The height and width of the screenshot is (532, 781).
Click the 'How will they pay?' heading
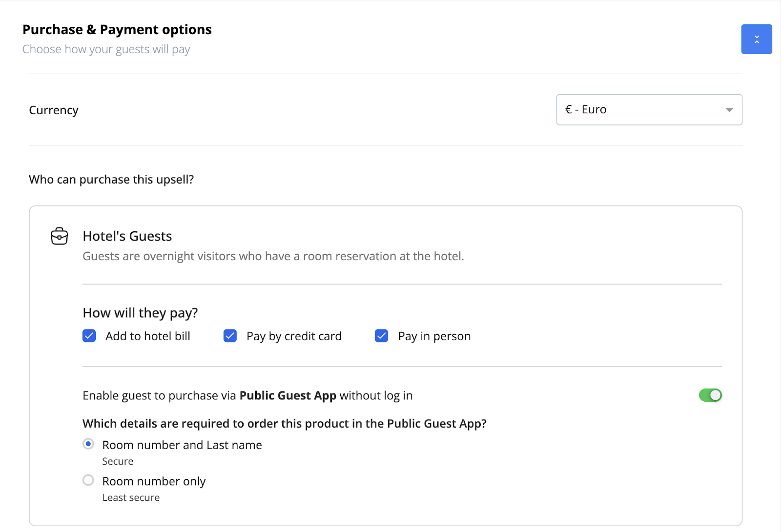tap(140, 313)
